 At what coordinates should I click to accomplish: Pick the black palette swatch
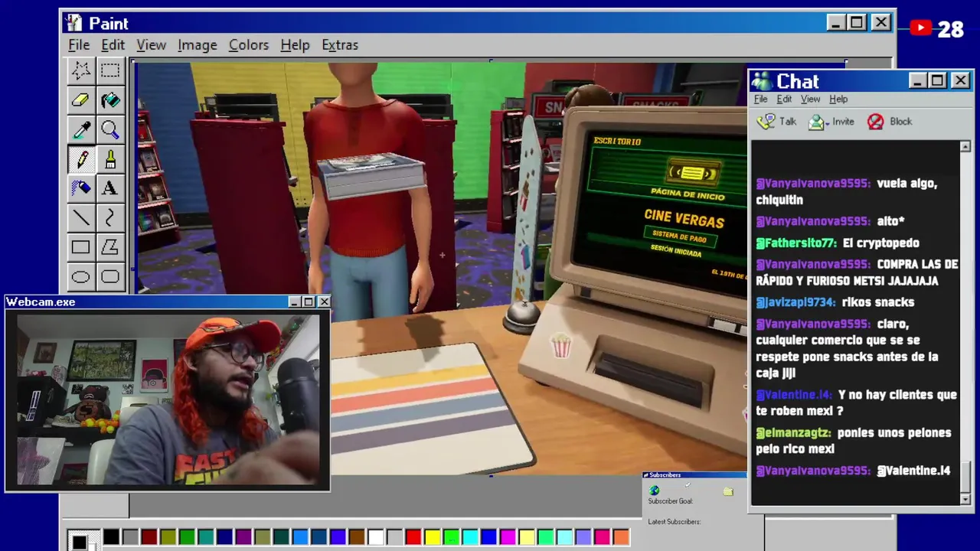coord(111,537)
